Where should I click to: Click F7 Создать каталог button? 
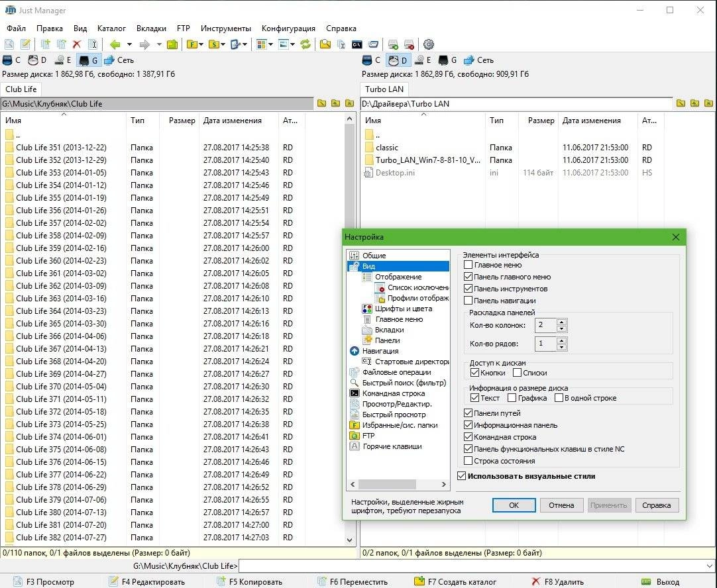pos(455,581)
